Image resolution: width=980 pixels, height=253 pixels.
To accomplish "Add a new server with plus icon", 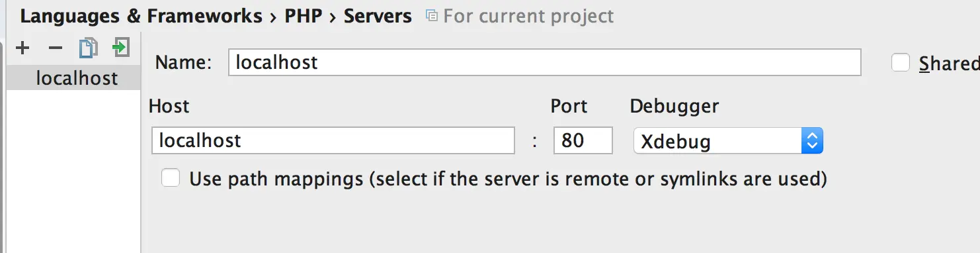I will coord(22,48).
